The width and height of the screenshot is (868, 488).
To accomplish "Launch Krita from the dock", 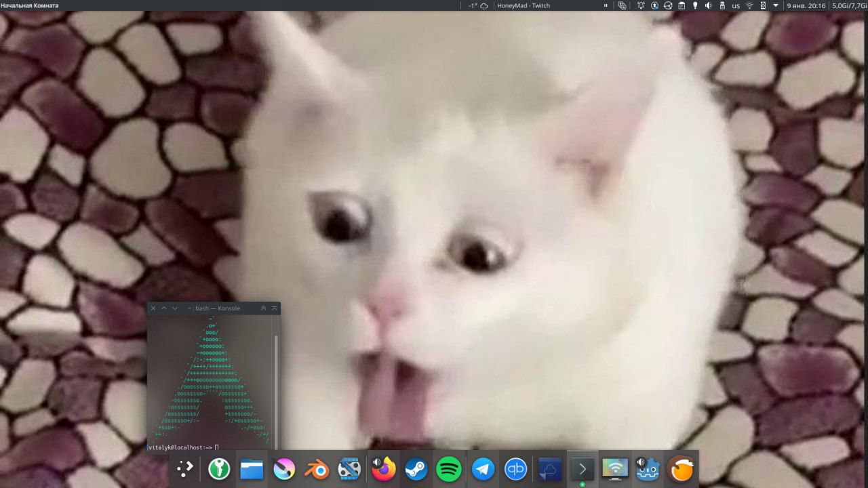I will (284, 468).
